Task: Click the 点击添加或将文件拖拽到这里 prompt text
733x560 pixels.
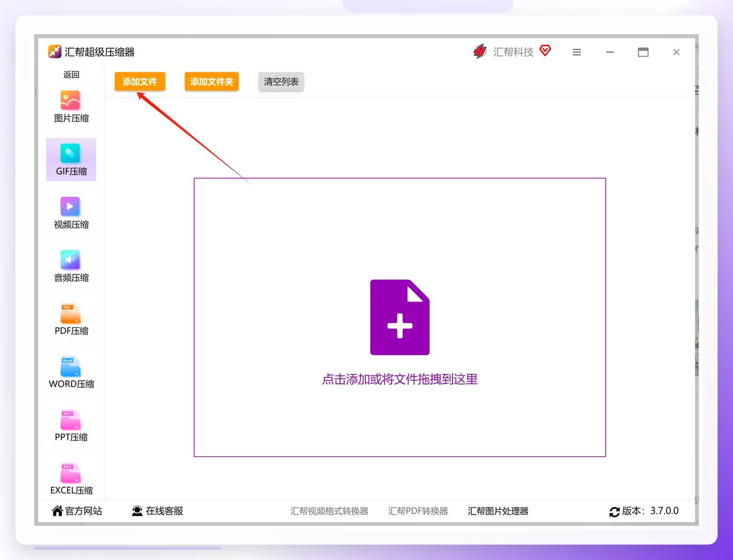Action: pyautogui.click(x=400, y=379)
